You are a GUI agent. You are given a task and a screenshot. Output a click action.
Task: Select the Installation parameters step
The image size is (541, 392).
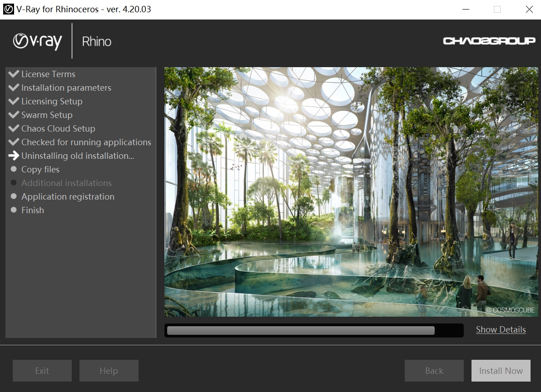coord(66,88)
